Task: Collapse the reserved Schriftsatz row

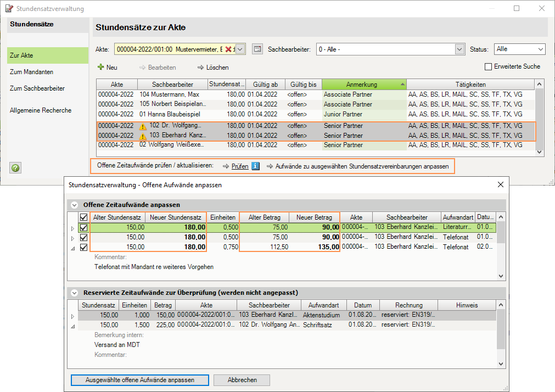Action: pyautogui.click(x=72, y=326)
